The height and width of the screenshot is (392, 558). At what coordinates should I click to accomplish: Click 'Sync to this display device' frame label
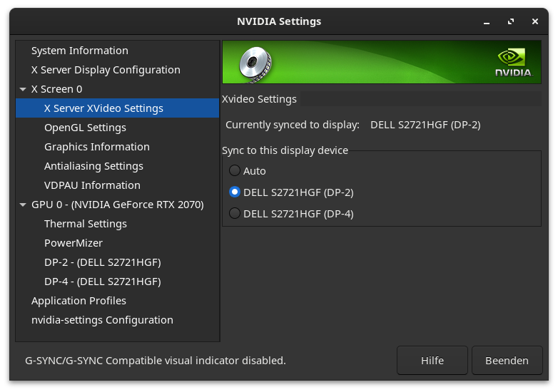[285, 150]
